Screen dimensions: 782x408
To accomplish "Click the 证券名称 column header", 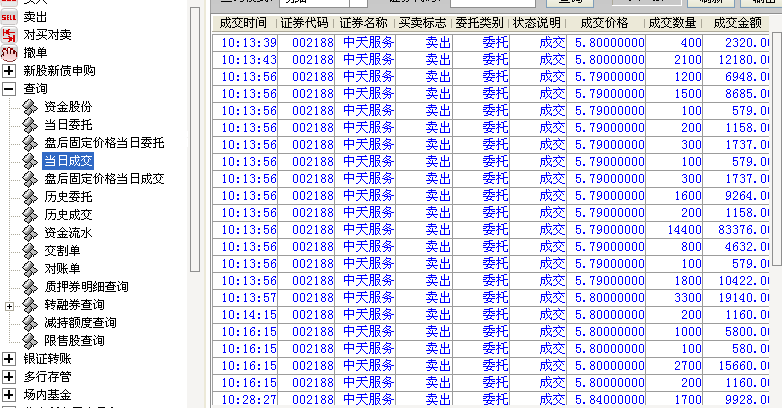I will [x=364, y=23].
